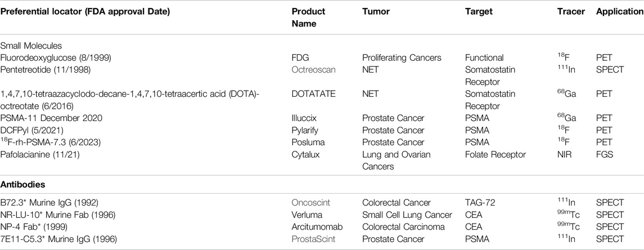This screenshot has height=250, width=644.
Task: Click the FGS application cell
Action: click(604, 155)
